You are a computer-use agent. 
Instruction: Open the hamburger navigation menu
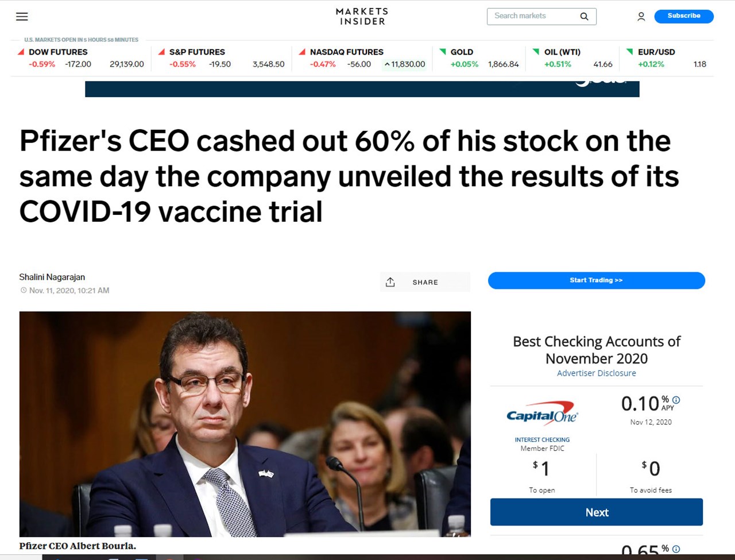[22, 17]
